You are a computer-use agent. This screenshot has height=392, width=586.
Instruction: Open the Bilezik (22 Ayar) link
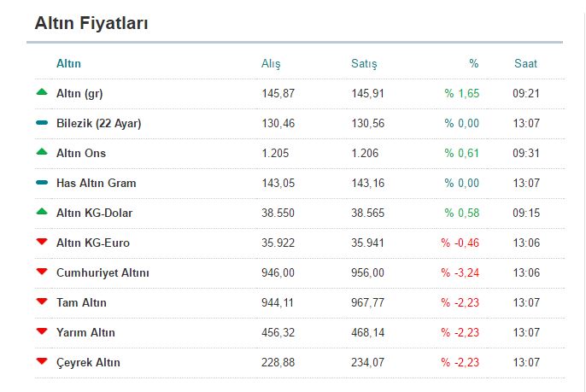tap(98, 123)
